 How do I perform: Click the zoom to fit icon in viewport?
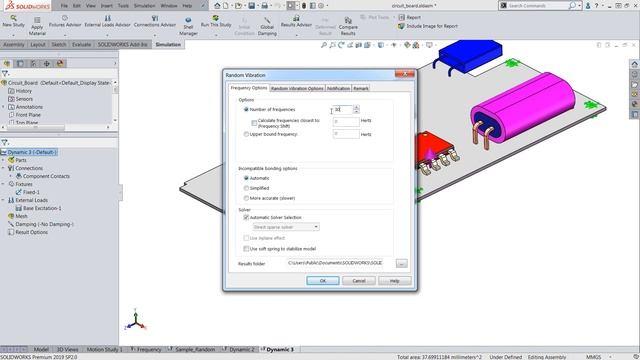point(324,45)
